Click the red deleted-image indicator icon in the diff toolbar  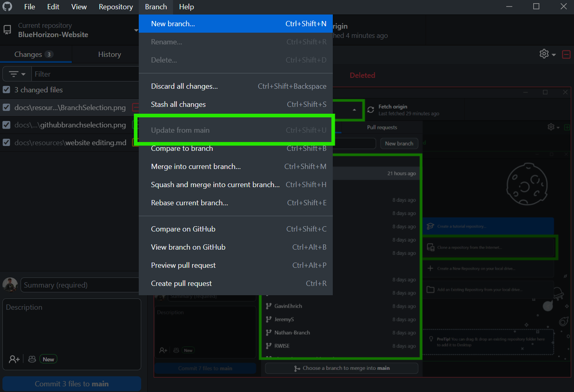coord(566,54)
